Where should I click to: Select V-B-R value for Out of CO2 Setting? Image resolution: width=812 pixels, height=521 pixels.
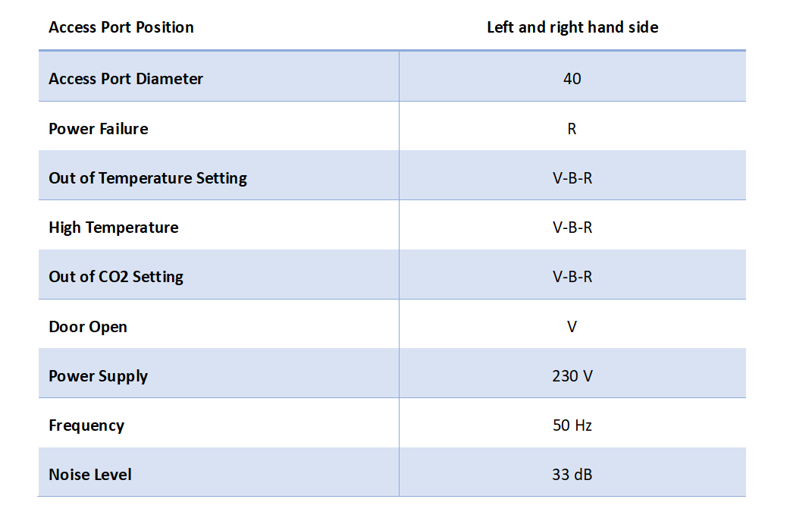coord(572,277)
